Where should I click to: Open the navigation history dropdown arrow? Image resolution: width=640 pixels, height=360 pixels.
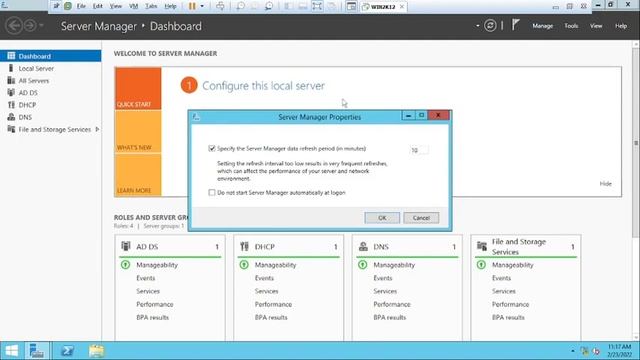click(x=41, y=26)
